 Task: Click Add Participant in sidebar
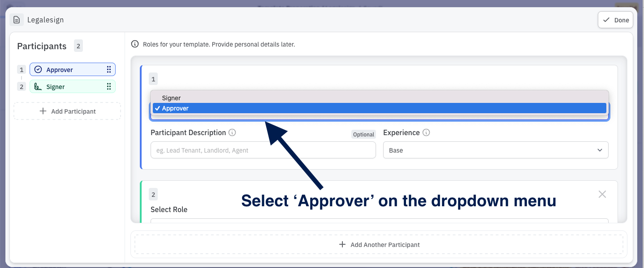[67, 111]
